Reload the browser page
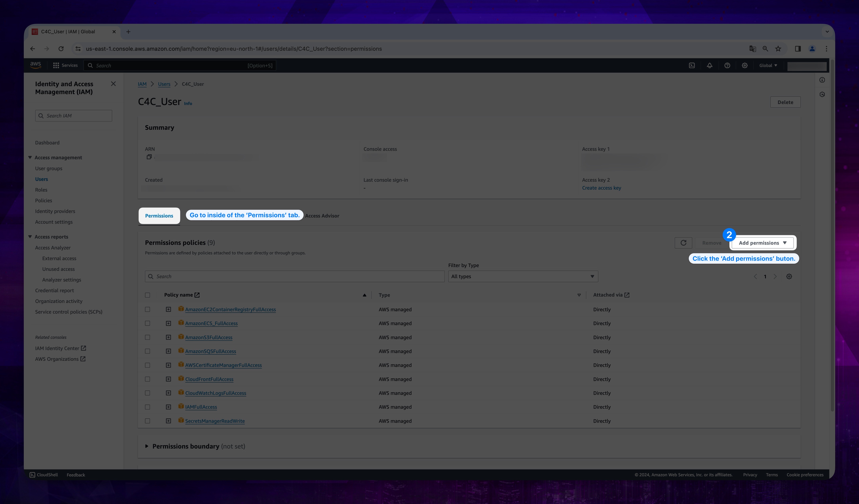Image resolution: width=859 pixels, height=504 pixels. click(x=61, y=49)
